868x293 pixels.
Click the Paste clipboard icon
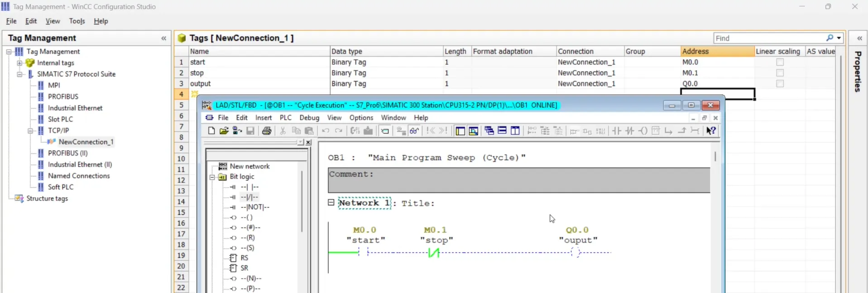coord(309,131)
